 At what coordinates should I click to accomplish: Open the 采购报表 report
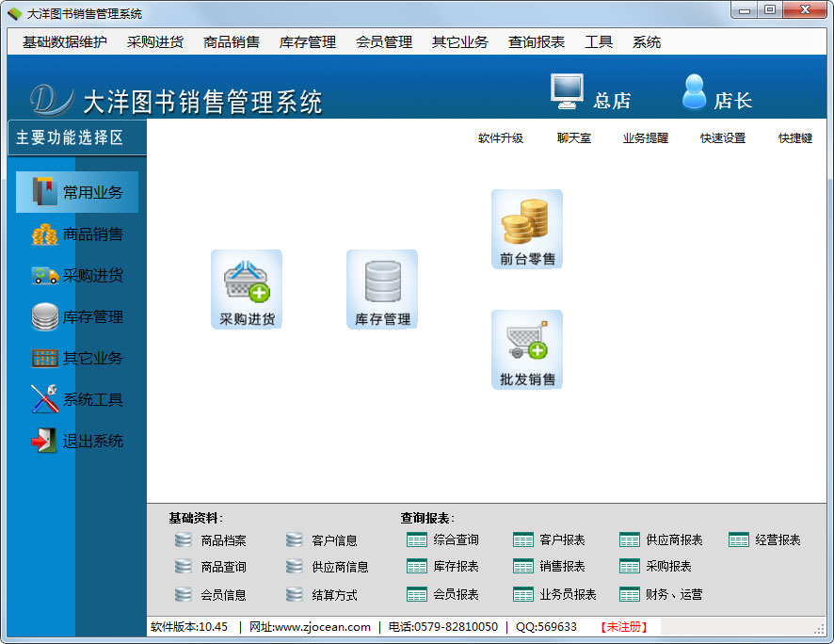click(655, 567)
